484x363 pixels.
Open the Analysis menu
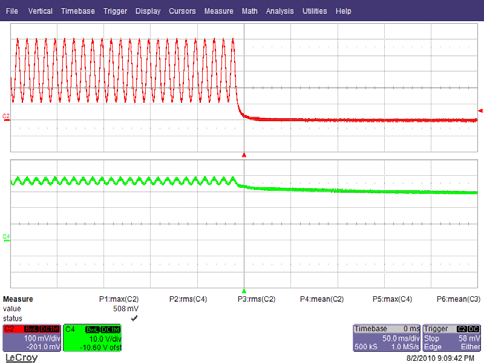280,11
